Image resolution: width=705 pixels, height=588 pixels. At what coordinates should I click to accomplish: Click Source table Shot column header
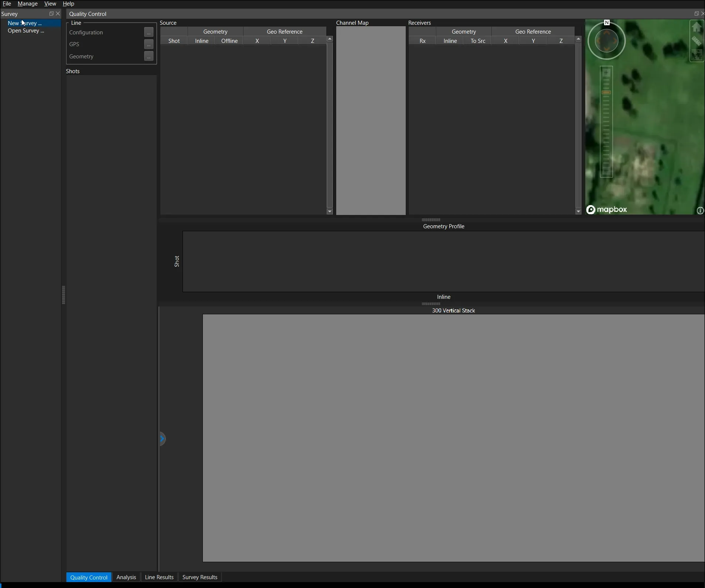click(174, 41)
